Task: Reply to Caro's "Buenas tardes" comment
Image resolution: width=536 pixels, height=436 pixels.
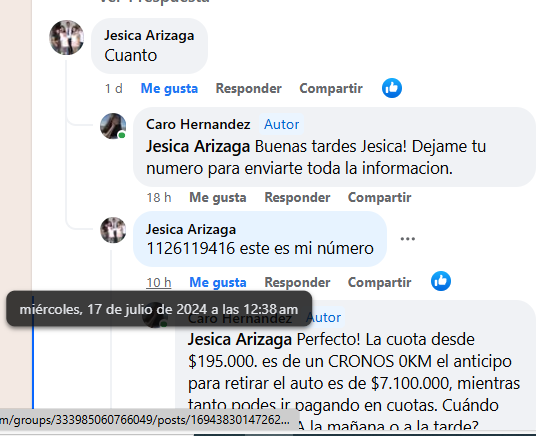Action: (297, 198)
